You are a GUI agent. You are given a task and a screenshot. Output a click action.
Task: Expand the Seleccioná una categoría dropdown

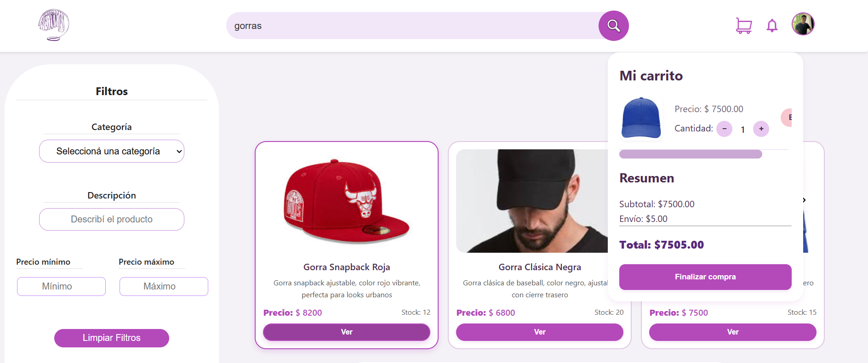(x=112, y=151)
